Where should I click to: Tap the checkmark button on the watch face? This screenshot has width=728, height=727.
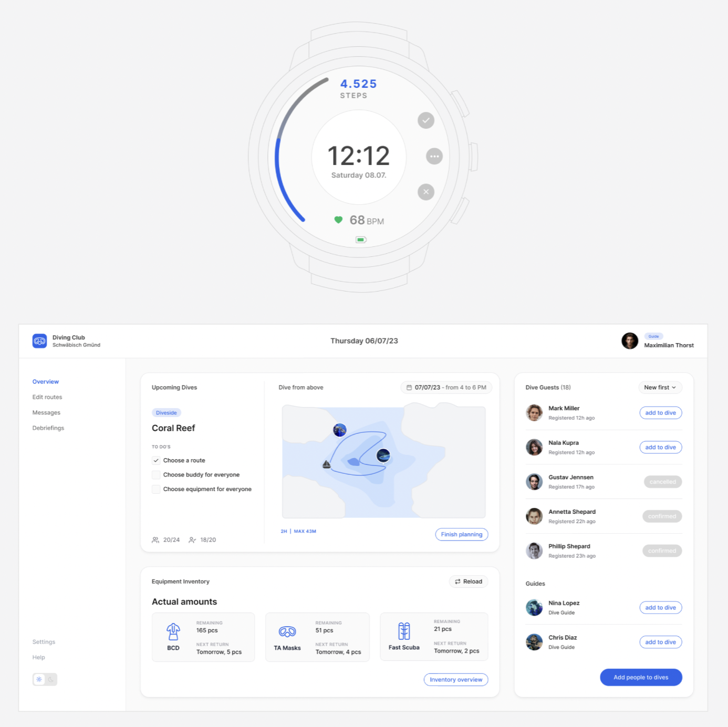coord(426,121)
